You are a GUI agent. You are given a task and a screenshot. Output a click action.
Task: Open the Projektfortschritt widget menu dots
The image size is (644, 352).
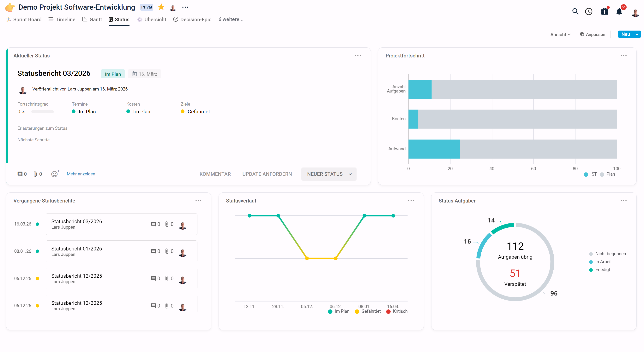pyautogui.click(x=623, y=56)
